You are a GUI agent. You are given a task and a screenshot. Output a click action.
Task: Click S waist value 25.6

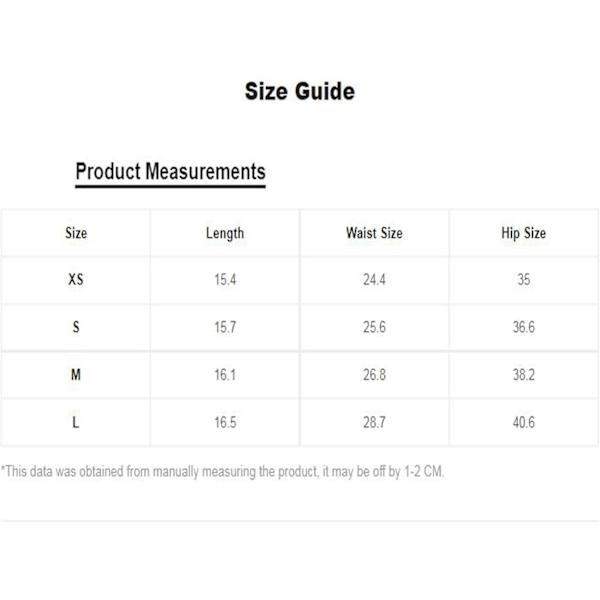pyautogui.click(x=374, y=327)
